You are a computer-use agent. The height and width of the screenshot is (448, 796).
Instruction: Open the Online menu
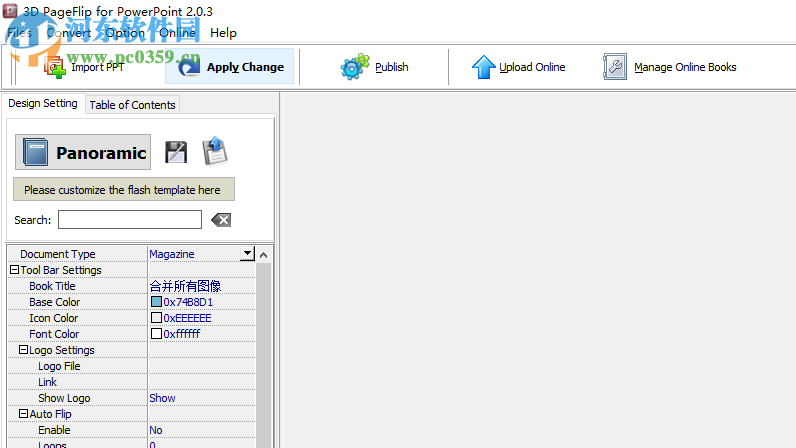(178, 33)
